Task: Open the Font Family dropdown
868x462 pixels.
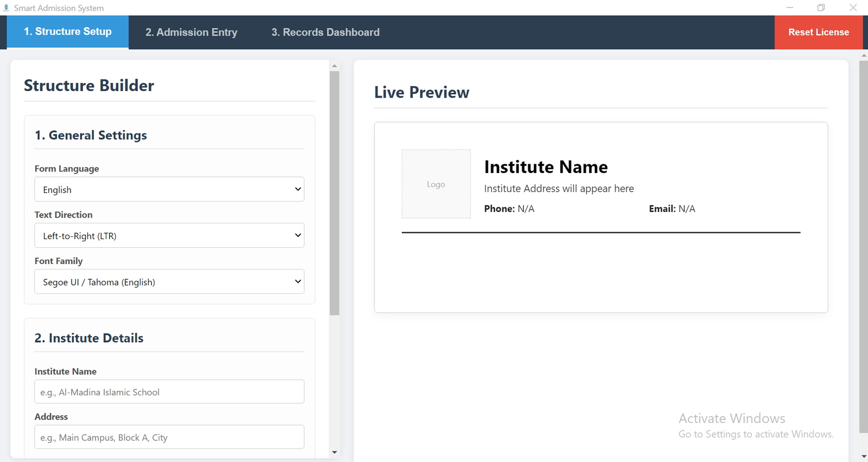Action: click(169, 281)
